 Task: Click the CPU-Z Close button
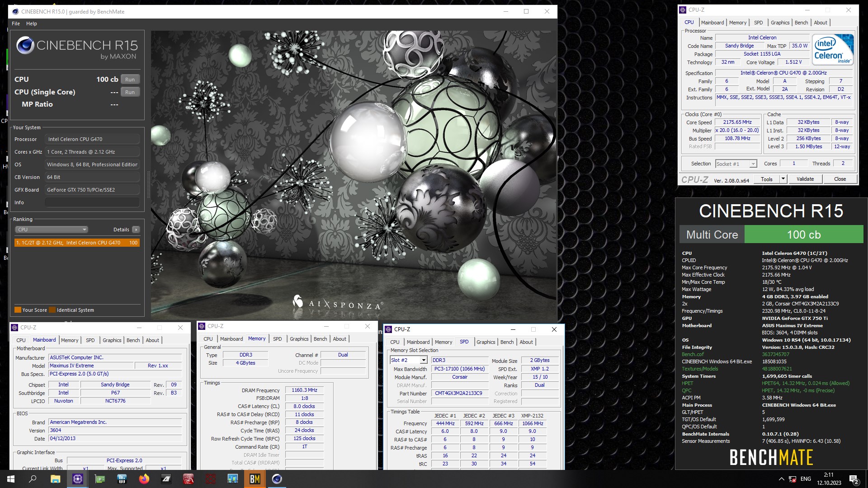pyautogui.click(x=840, y=179)
